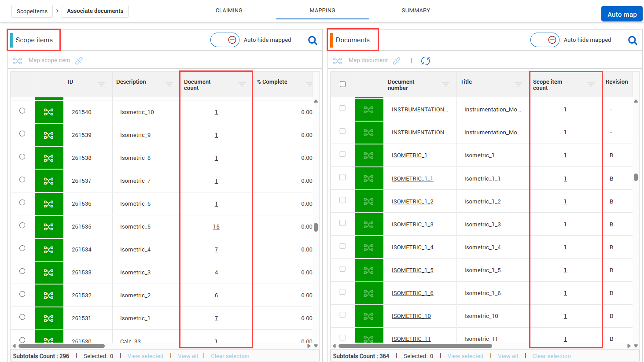This screenshot has height=362, width=644.
Task: Click the green mapping icon for ISOMETRIC_1_3
Action: click(369, 225)
